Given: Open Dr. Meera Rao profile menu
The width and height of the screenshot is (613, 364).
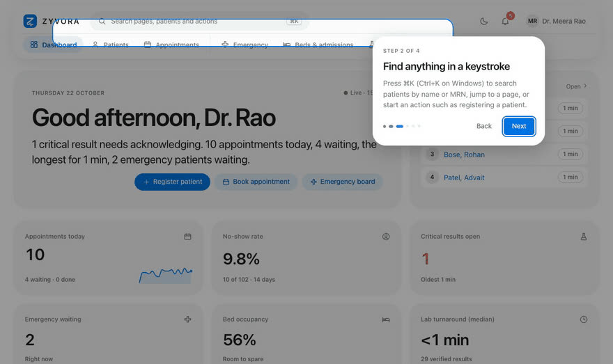Looking at the screenshot, I should click(557, 21).
